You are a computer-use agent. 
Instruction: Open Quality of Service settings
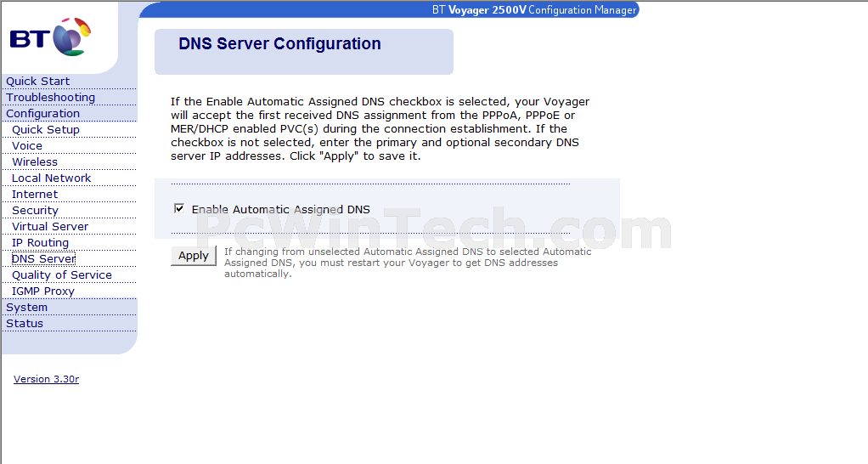(x=62, y=274)
